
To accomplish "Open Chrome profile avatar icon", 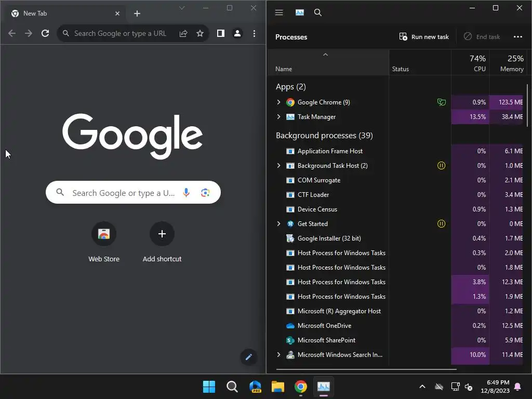I will pos(237,33).
